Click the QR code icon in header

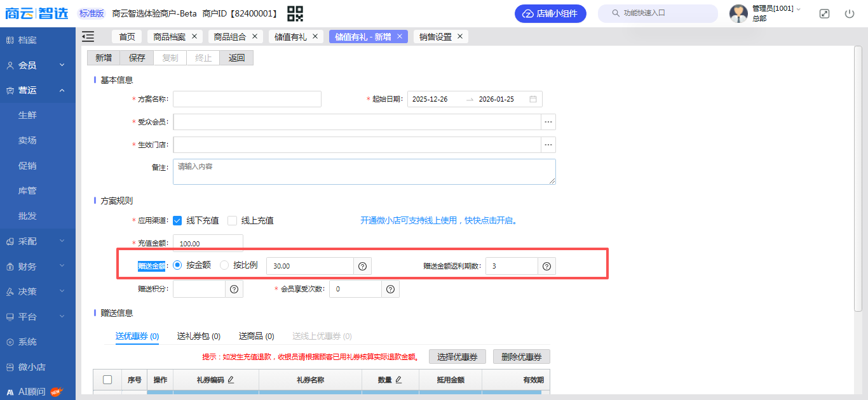[295, 13]
